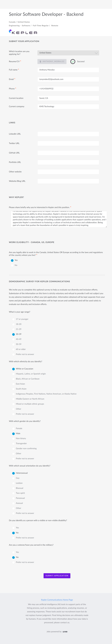Edit the Email input field
The height and width of the screenshot is (644, 112).
[x=68, y=79]
